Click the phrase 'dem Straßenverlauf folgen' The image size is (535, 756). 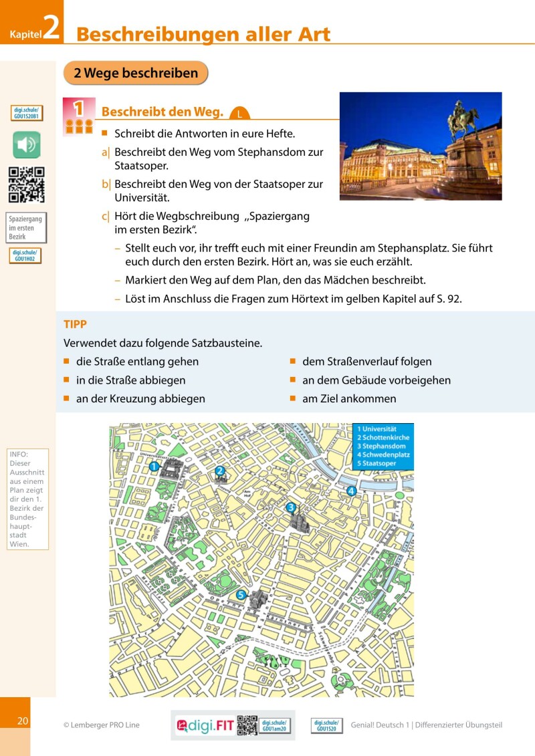tap(367, 362)
